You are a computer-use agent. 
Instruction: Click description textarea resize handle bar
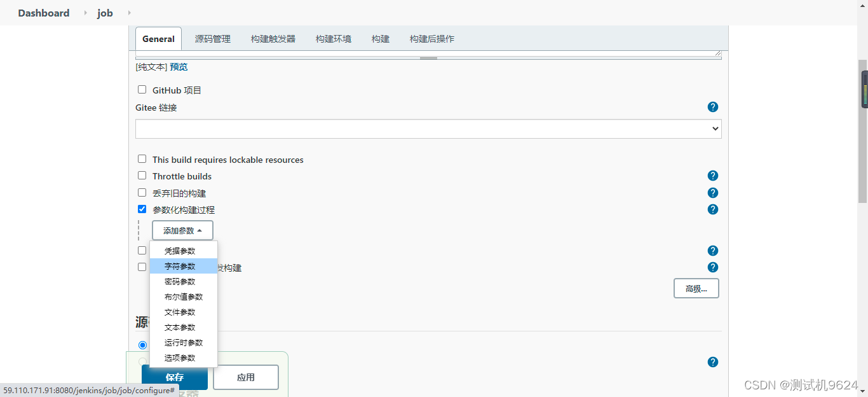428,57
